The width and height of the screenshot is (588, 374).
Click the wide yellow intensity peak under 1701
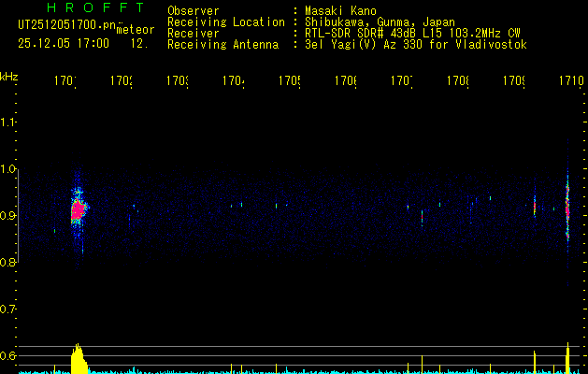pyautogui.click(x=79, y=358)
